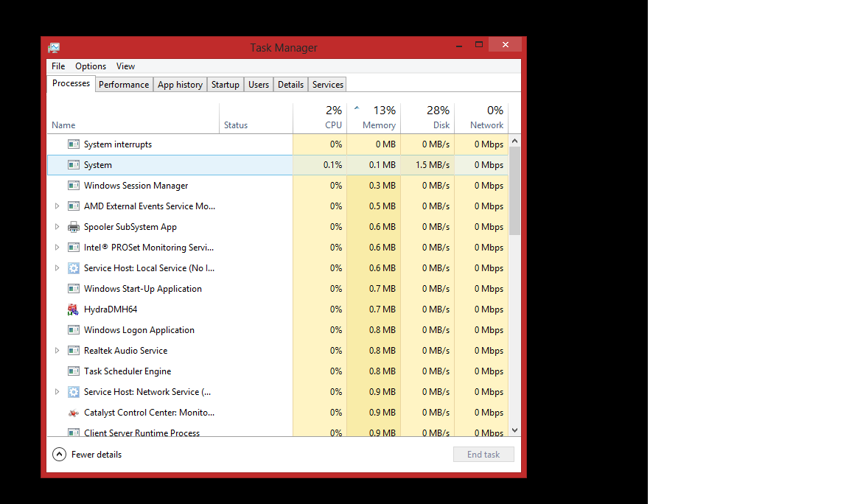
Task: Switch to the Performance tab
Action: 124,85
